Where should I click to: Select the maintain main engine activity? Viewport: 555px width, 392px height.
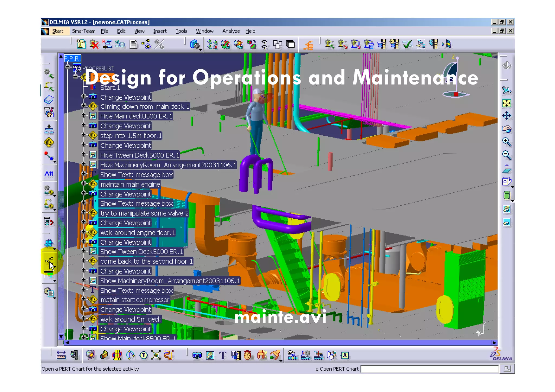pyautogui.click(x=130, y=184)
